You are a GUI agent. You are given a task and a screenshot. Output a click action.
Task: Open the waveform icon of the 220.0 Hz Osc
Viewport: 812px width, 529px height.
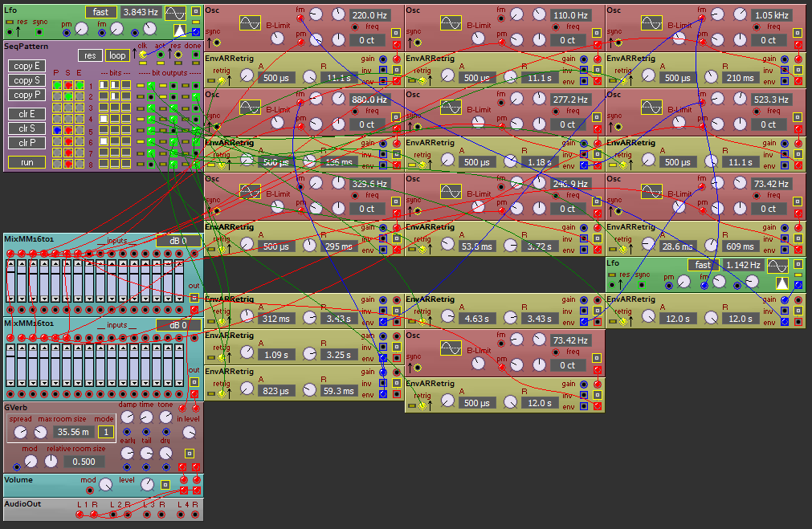pyautogui.click(x=250, y=22)
